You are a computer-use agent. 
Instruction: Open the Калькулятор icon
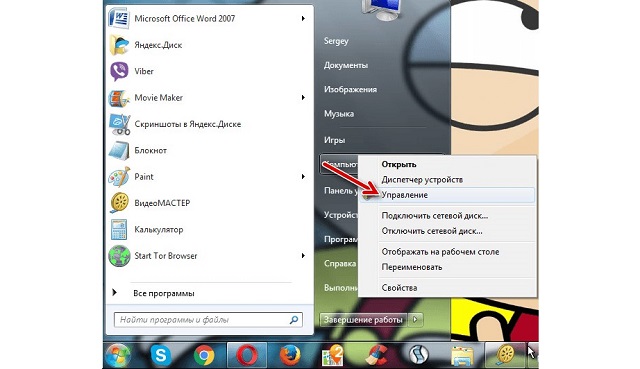(x=119, y=229)
